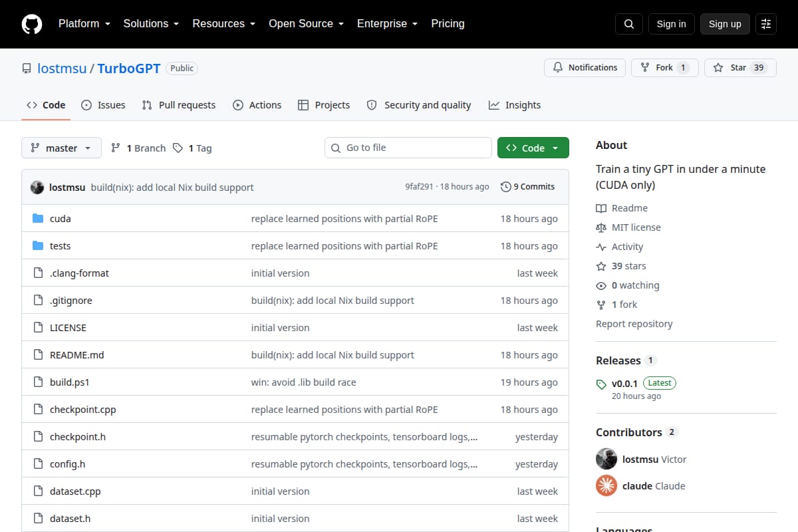
Task: Open the green Code dropdown button
Action: [x=533, y=148]
